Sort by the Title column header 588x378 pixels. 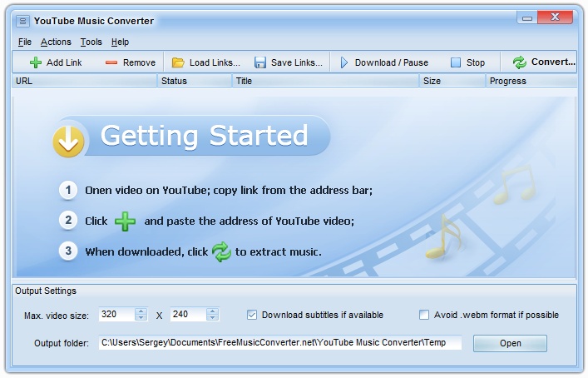coord(325,81)
